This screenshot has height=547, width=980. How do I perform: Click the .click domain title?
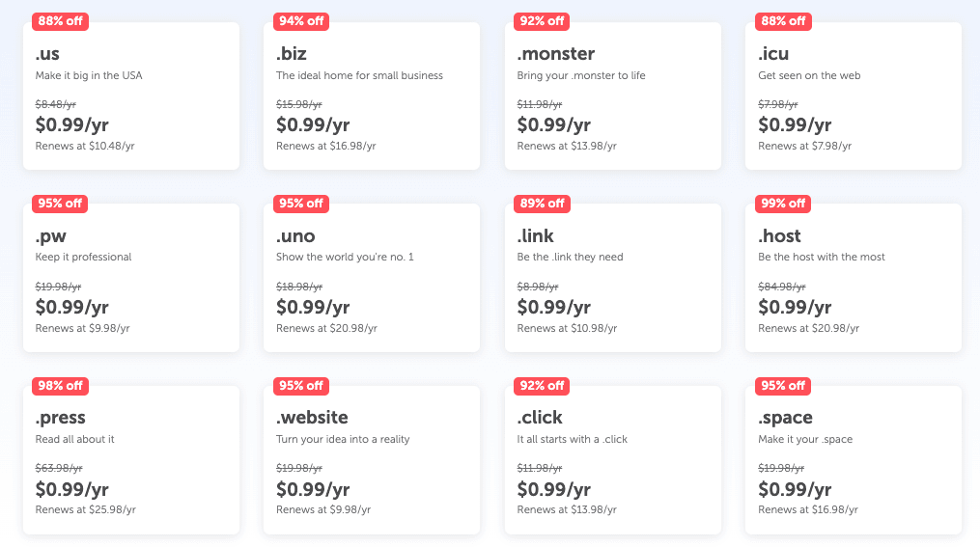[x=540, y=417]
